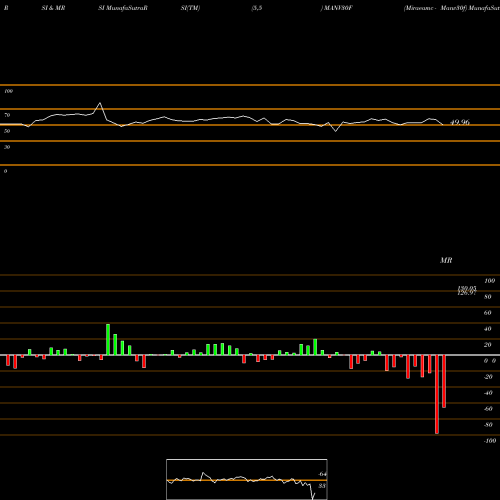Click the current RSI value 49.96
This screenshot has width=500, height=500.
click(460, 122)
